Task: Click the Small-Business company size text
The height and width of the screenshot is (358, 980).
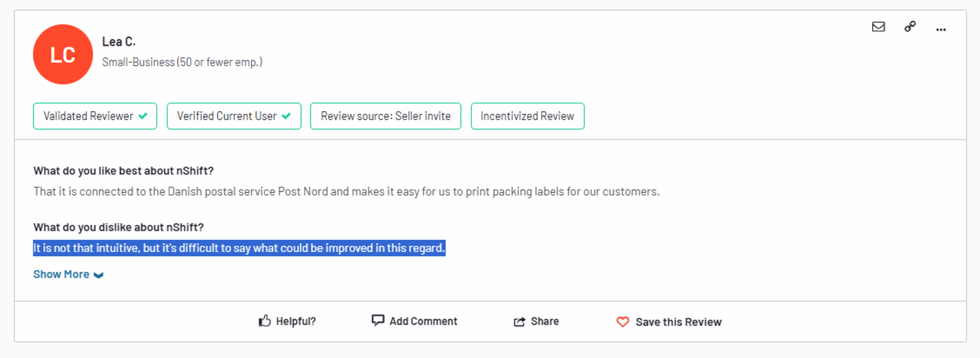Action: (x=182, y=62)
